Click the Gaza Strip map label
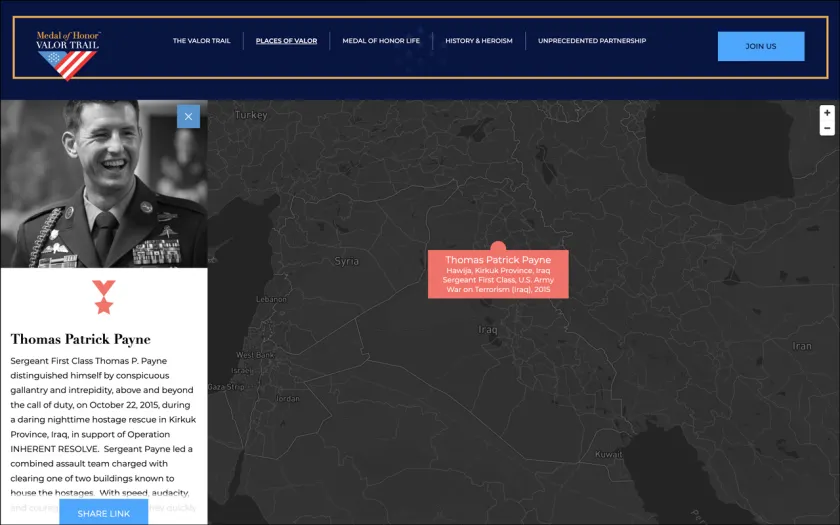 [x=226, y=387]
